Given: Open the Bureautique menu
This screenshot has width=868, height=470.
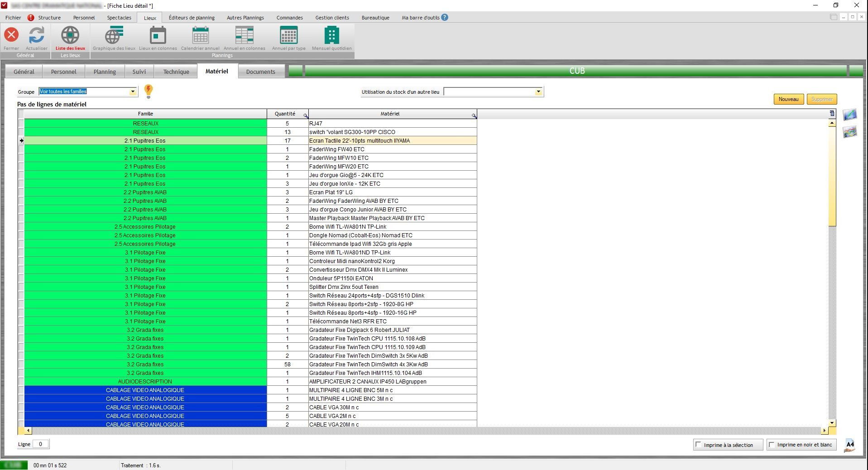Looking at the screenshot, I should pyautogui.click(x=375, y=18).
